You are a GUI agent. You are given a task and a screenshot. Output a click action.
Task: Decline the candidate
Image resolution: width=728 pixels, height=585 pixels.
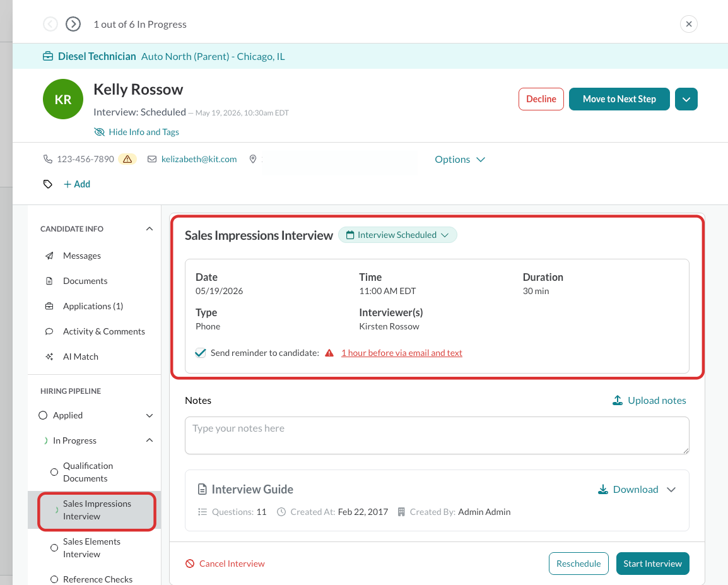(x=541, y=99)
